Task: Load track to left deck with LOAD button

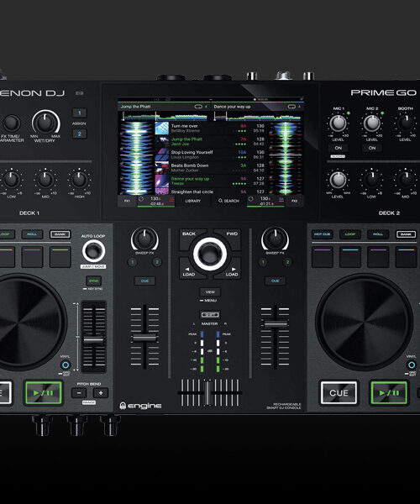Action: 190,270
